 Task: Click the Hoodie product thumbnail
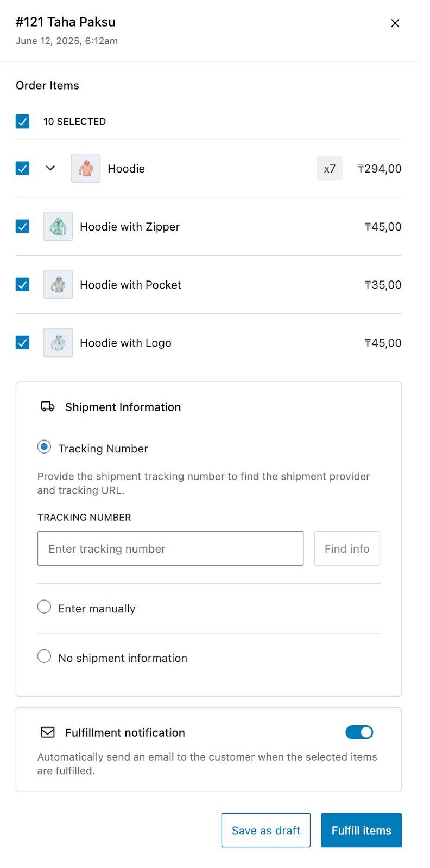coord(86,168)
